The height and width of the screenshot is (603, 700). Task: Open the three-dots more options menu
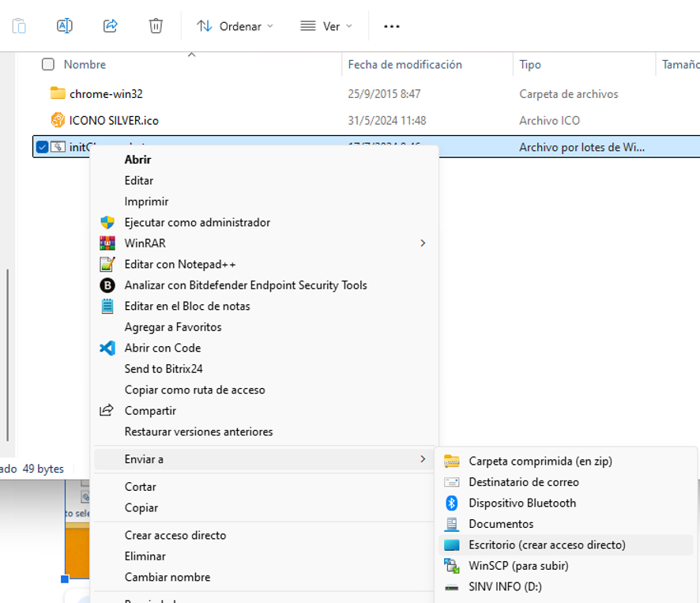(x=392, y=26)
